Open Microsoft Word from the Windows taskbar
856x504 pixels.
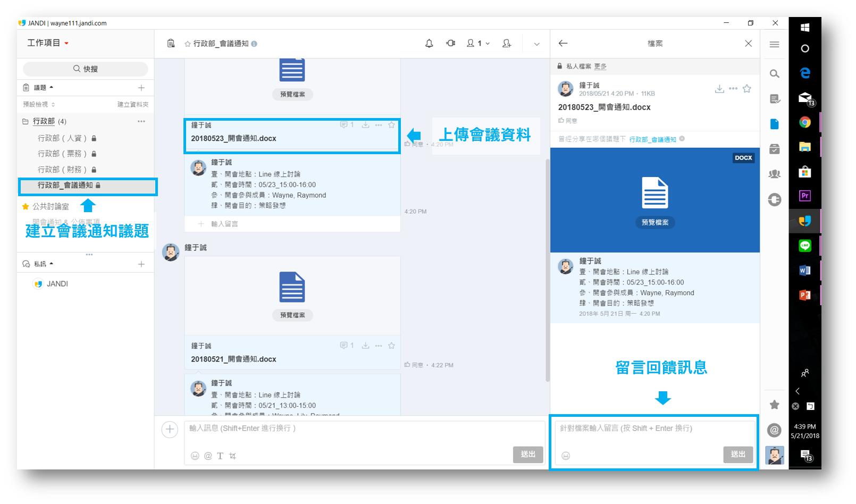coord(805,271)
